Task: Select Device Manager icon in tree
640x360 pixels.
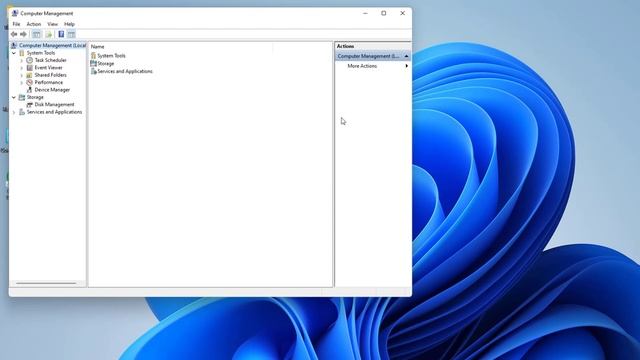Action: tap(29, 90)
